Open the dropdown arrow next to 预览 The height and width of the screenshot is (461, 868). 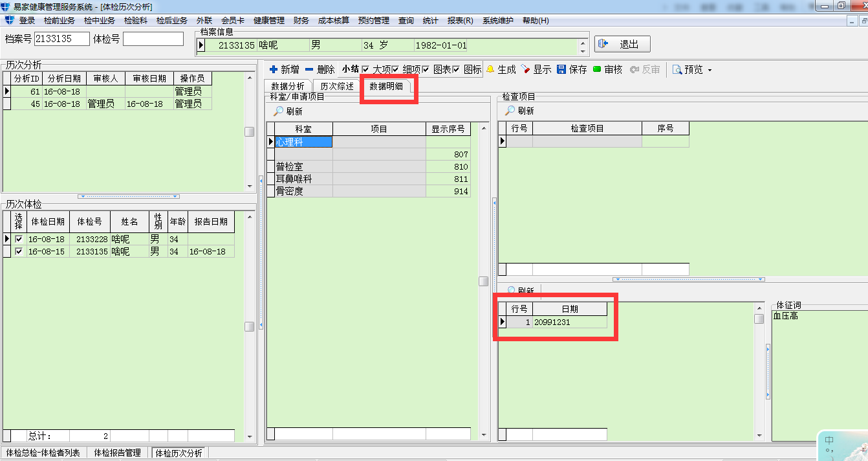[x=710, y=70]
